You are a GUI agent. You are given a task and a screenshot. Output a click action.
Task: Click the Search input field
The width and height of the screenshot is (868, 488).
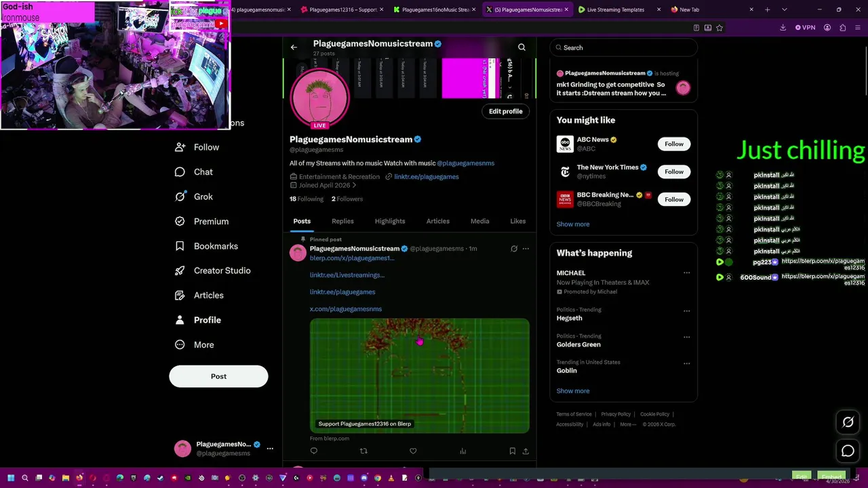tap(623, 47)
